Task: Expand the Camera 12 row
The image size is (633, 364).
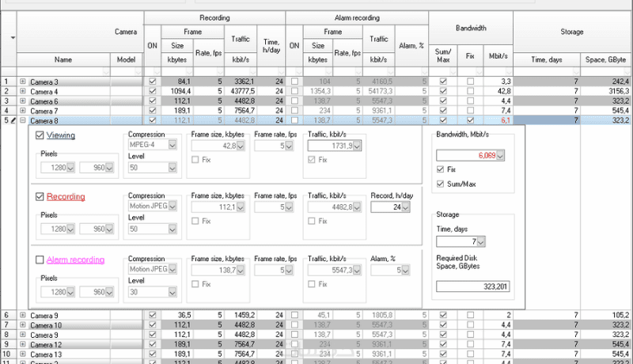Action: 23,344
